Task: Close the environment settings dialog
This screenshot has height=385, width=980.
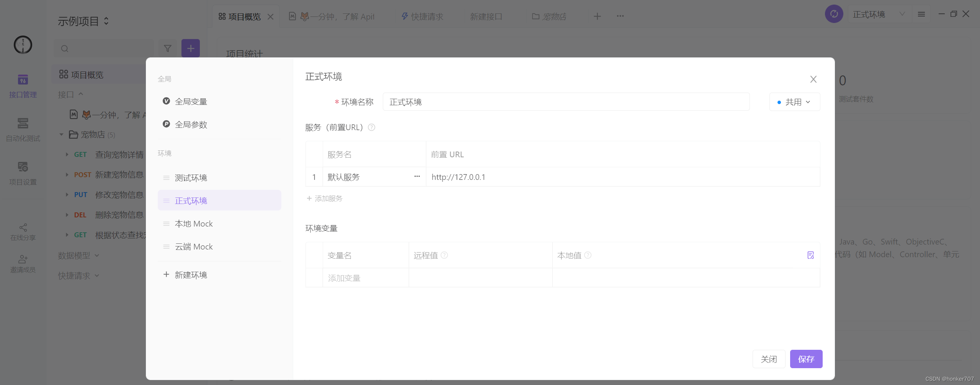Action: click(813, 79)
